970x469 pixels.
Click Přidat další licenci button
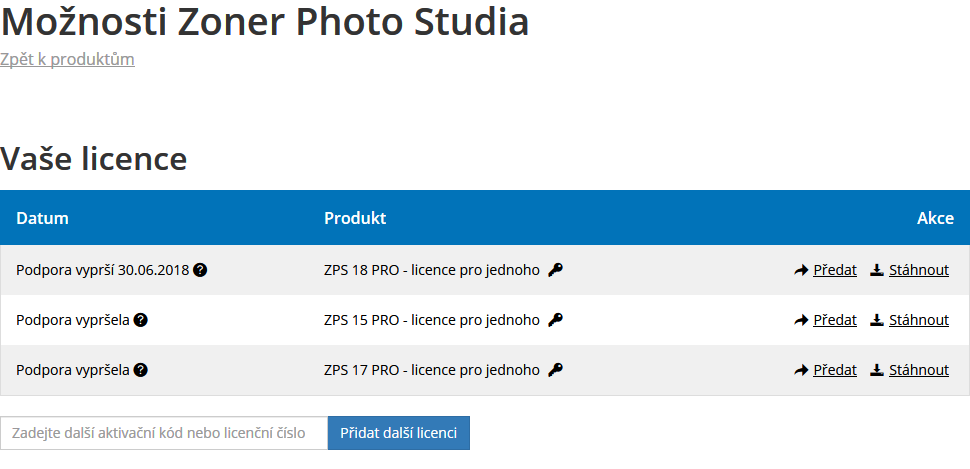(x=398, y=433)
